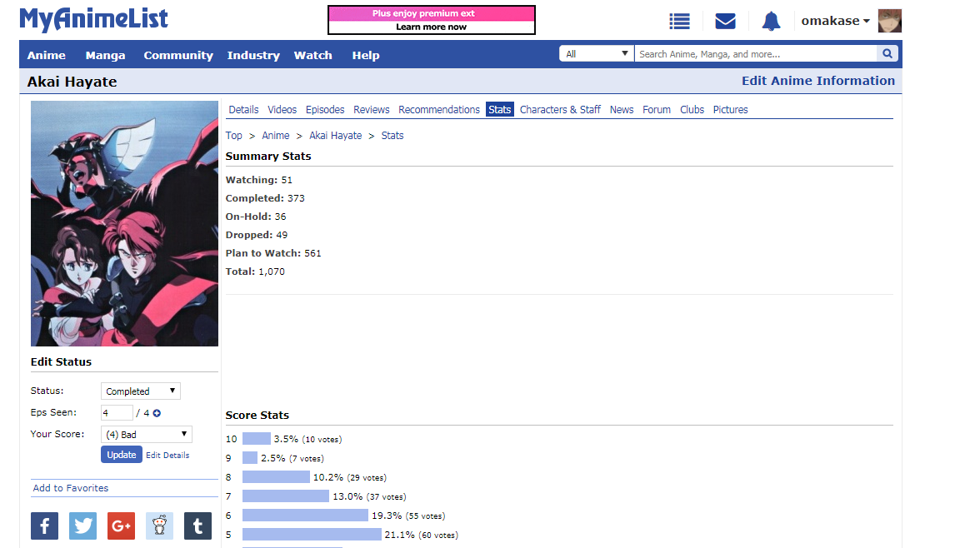
Task: Switch to the Recommendations tab
Action: pos(438,109)
